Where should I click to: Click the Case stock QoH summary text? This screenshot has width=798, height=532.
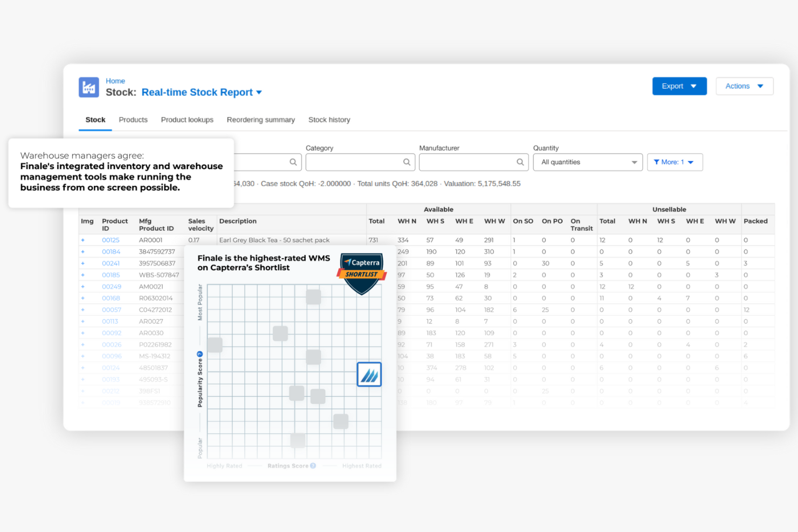point(306,184)
